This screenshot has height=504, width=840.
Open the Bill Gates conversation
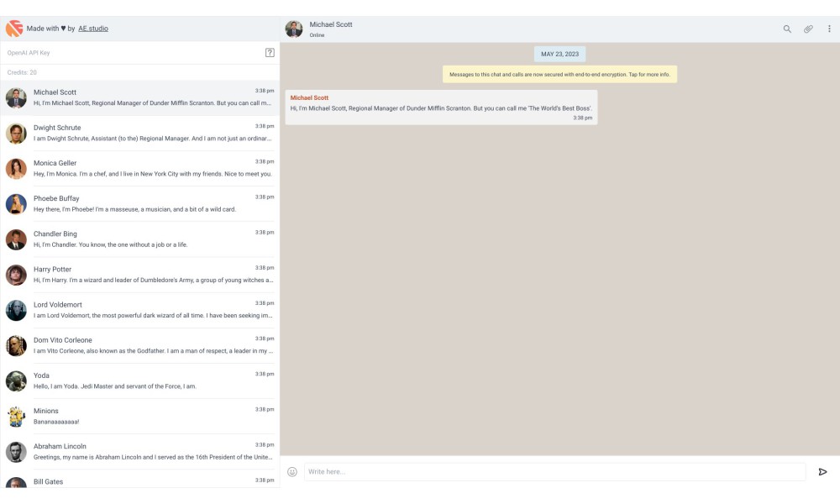(x=139, y=479)
